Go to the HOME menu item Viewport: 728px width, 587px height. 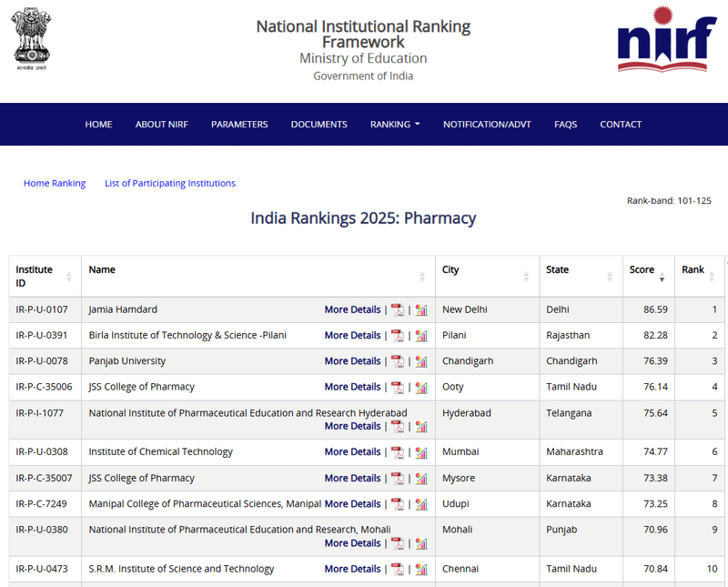click(x=98, y=125)
